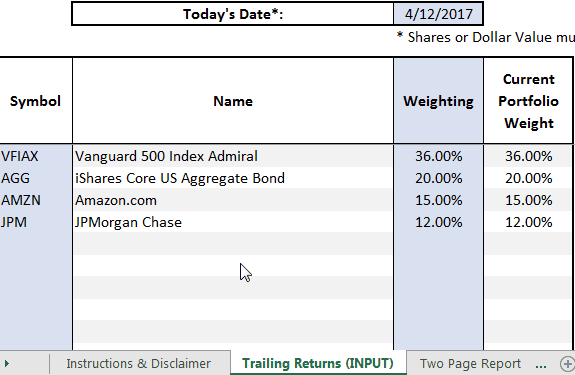Screen dimensions: 575x375
Task: Edit AGG weighting of 20.00%
Action: (439, 178)
